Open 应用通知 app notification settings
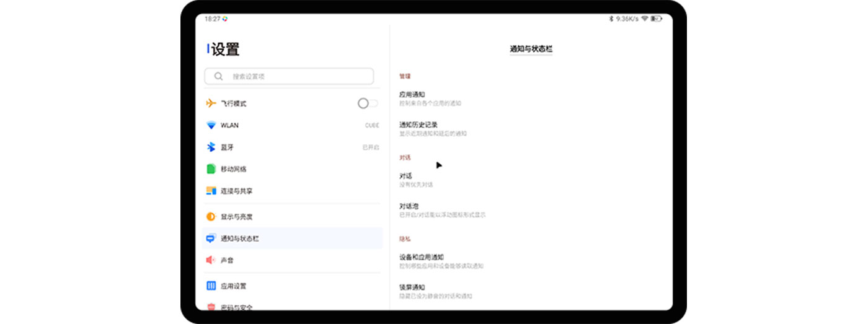This screenshot has height=324, width=868. [x=430, y=99]
